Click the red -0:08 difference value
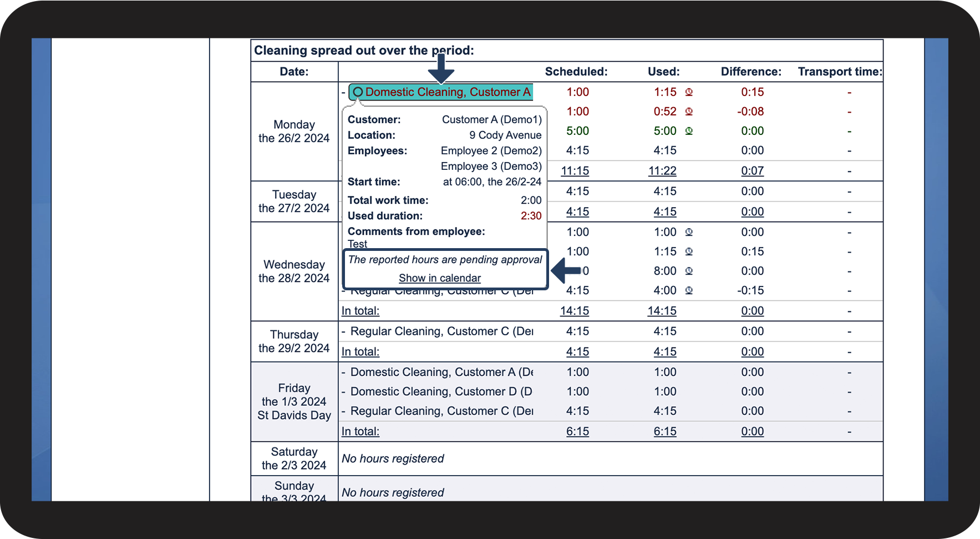Screen dimensions: 980x539 (750, 112)
